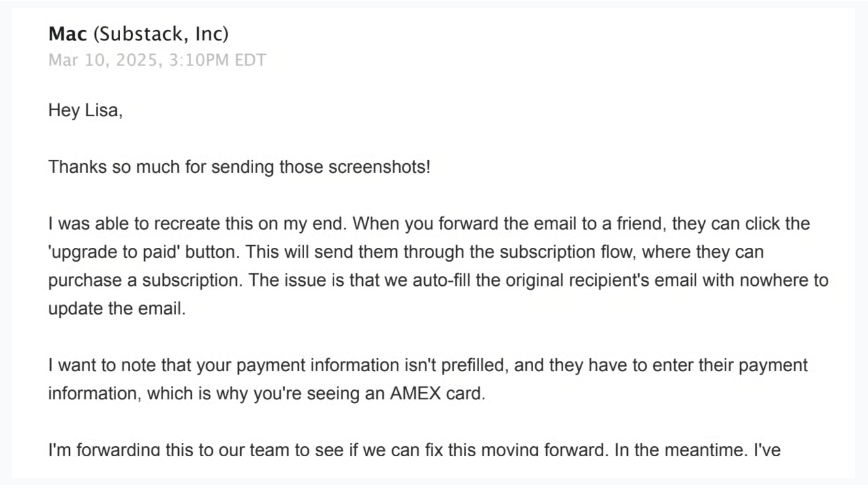868x488 pixels.
Task: Click the timestamp Mar 10, 2025, 3:10PM EDT
Action: pos(157,60)
